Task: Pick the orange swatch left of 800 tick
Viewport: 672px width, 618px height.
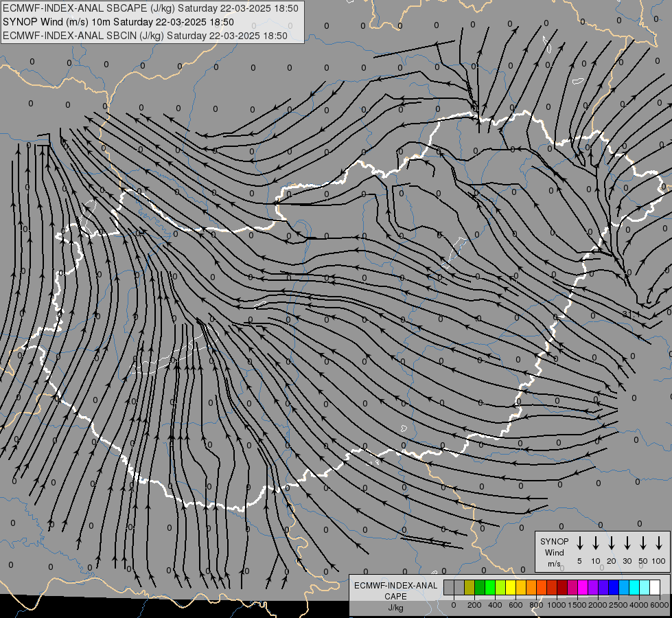Action: pos(531,587)
